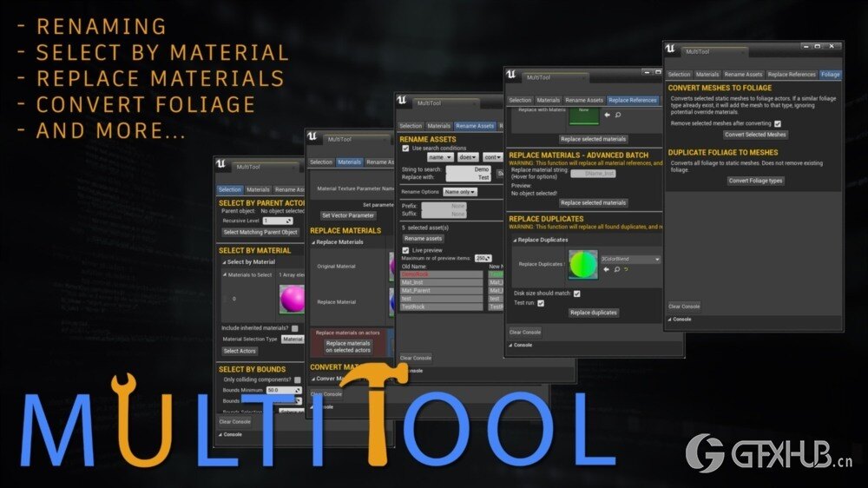The image size is (868, 488).
Task: Expand Console in Foliage window
Action: [x=670, y=320]
